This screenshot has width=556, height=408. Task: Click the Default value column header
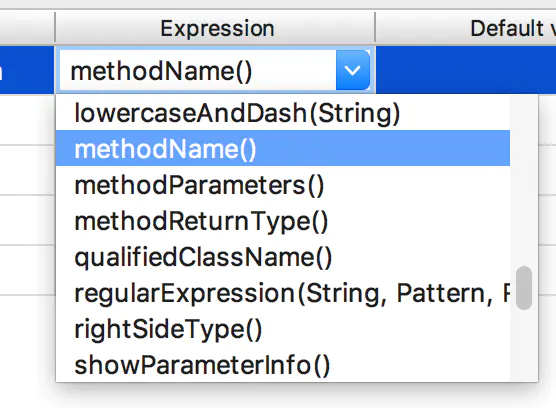pos(466,28)
